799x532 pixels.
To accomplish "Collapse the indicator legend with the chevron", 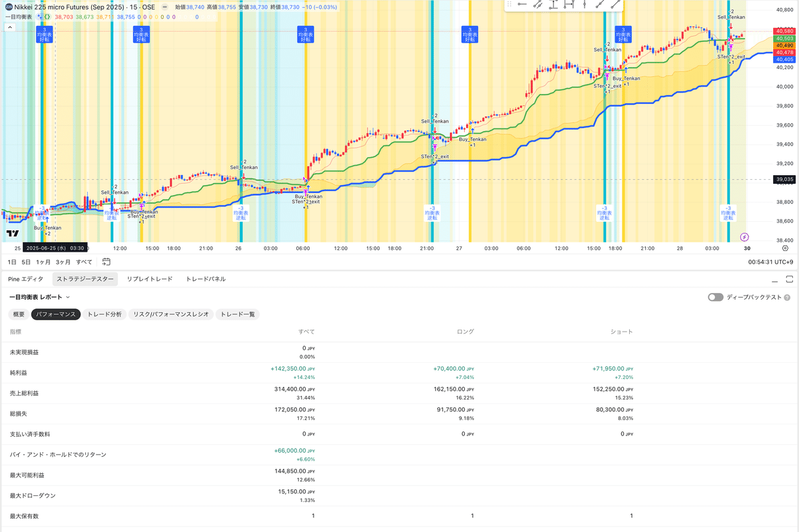I will click(x=10, y=27).
